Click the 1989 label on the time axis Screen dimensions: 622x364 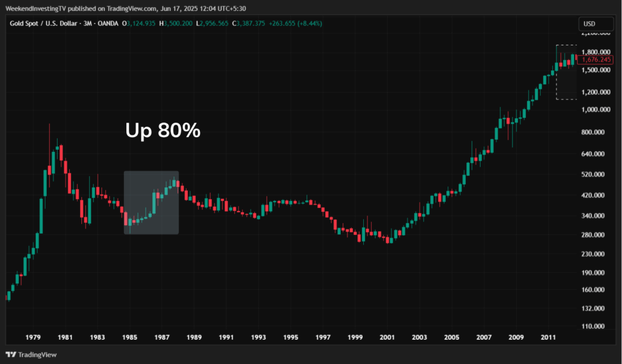(194, 337)
